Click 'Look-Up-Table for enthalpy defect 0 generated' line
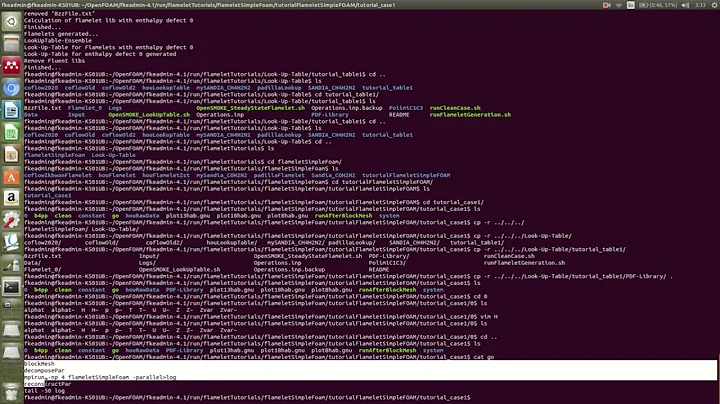This screenshot has height=404, width=720. pos(100,54)
